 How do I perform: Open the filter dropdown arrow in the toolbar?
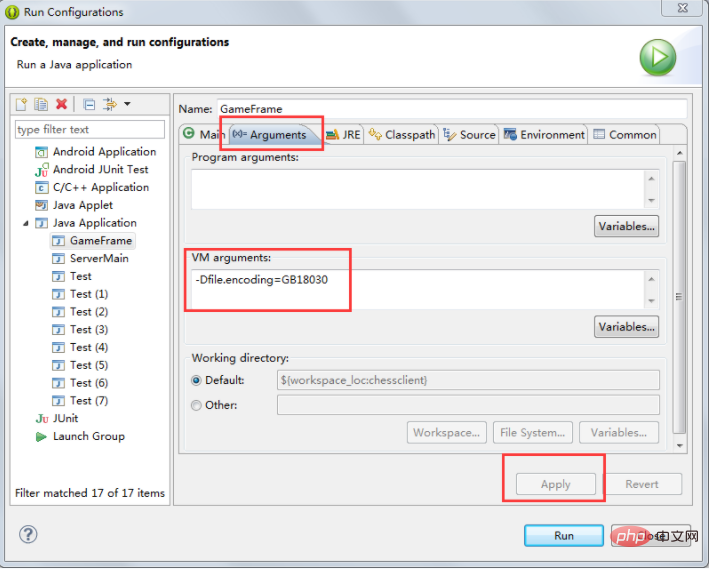(x=128, y=104)
